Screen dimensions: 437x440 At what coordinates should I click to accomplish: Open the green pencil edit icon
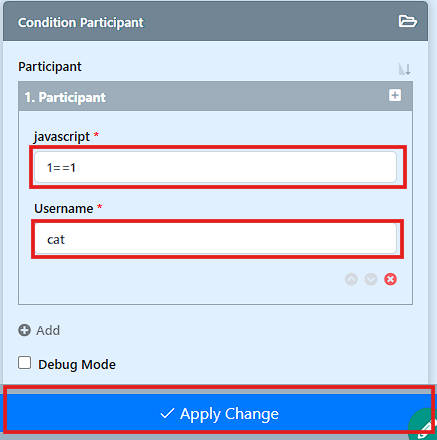coord(424,425)
